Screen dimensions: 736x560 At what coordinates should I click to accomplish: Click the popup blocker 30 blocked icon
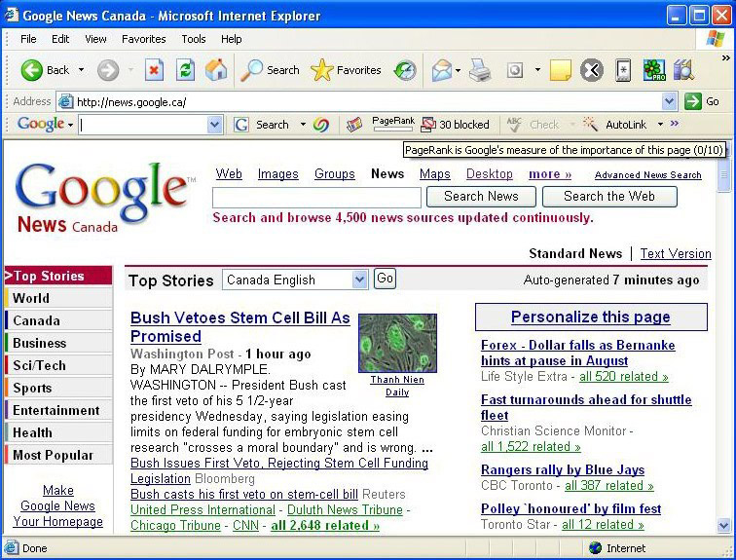(428, 125)
